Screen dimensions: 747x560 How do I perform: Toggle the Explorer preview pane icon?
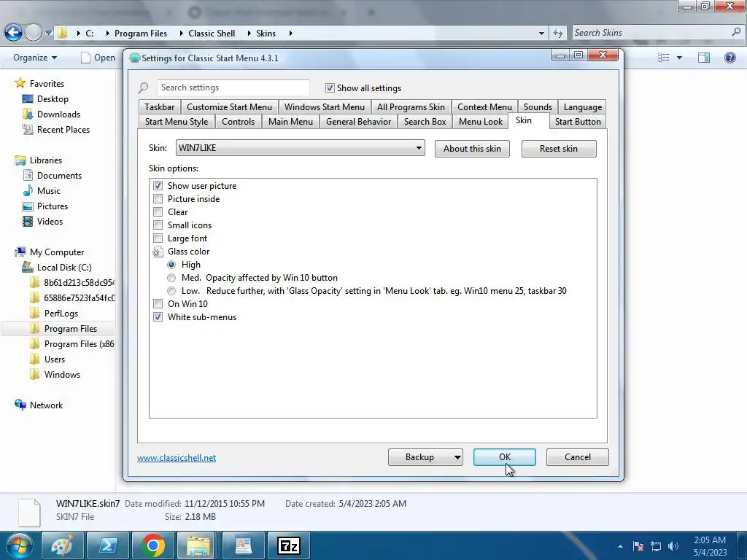(x=704, y=58)
